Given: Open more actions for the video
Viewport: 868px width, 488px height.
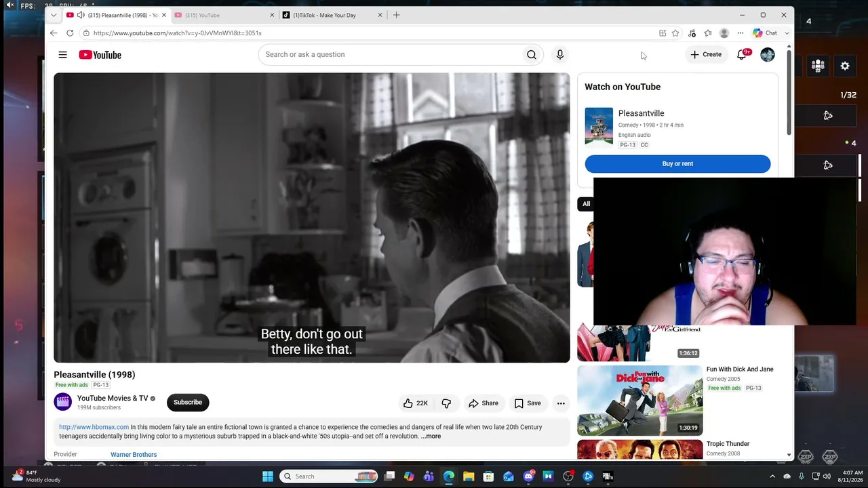Looking at the screenshot, I should tap(561, 403).
